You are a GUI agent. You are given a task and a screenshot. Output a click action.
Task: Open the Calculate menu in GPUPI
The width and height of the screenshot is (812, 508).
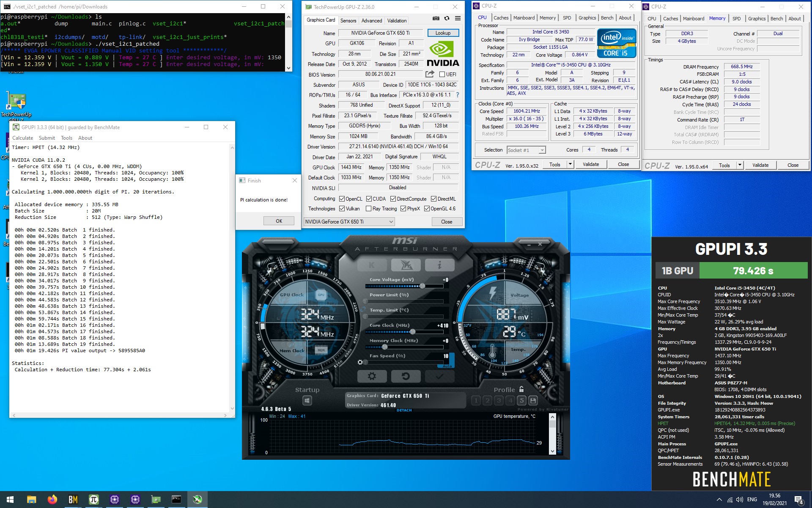(x=22, y=138)
